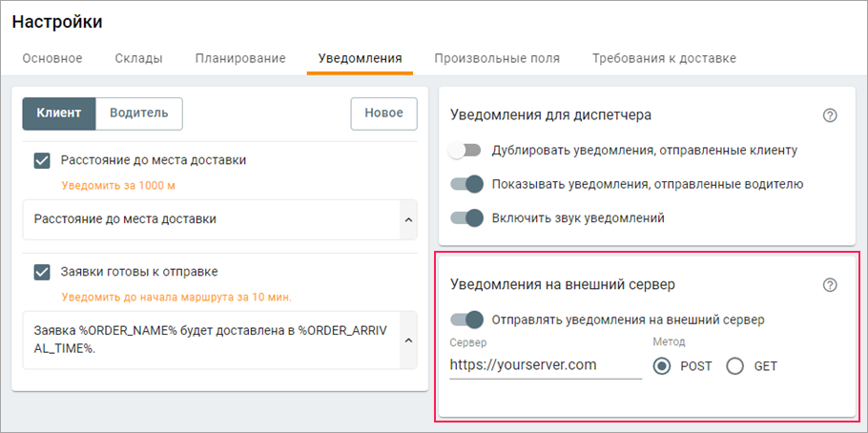The height and width of the screenshot is (433, 868).
Task: Switch to "Водитель" notifications
Action: click(139, 113)
